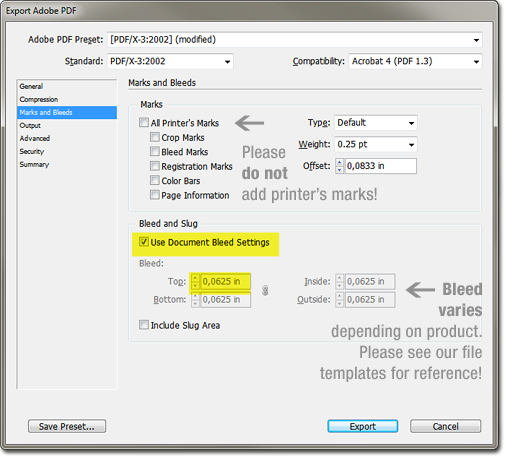Click the Marks and Bleeds heading
505x473 pixels.
[162, 83]
